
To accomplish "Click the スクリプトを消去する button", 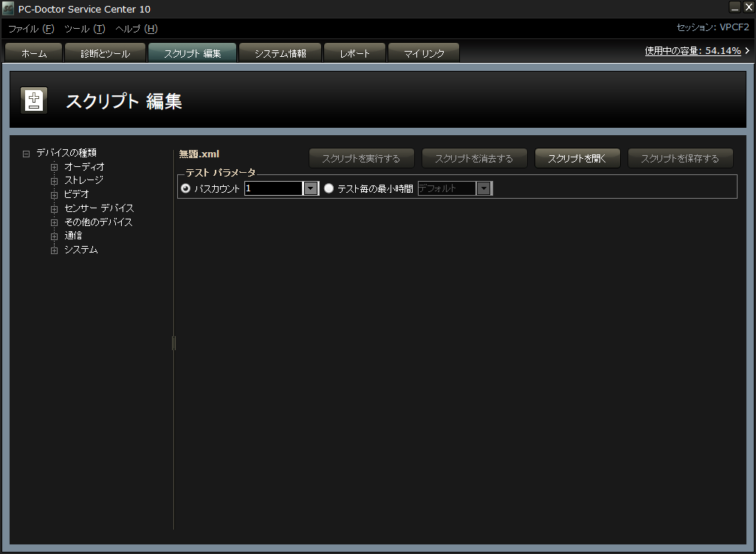I will pyautogui.click(x=474, y=158).
